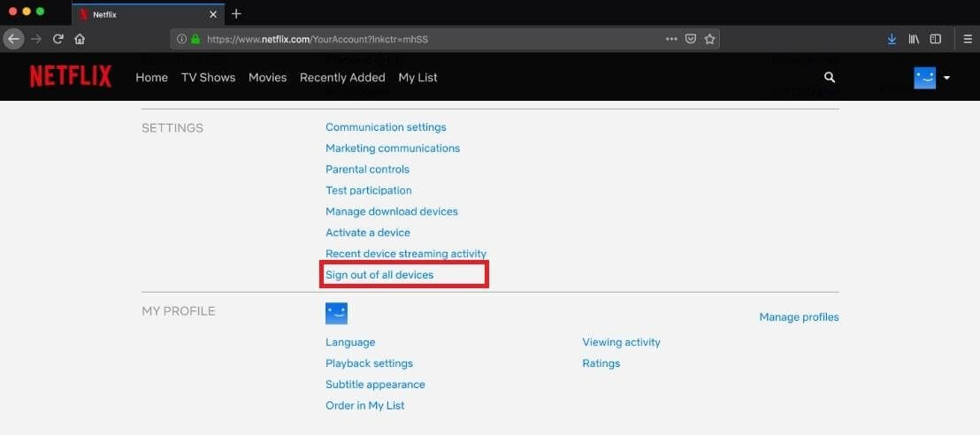
Task: Go to Recently Added in navigation
Action: tap(342, 78)
